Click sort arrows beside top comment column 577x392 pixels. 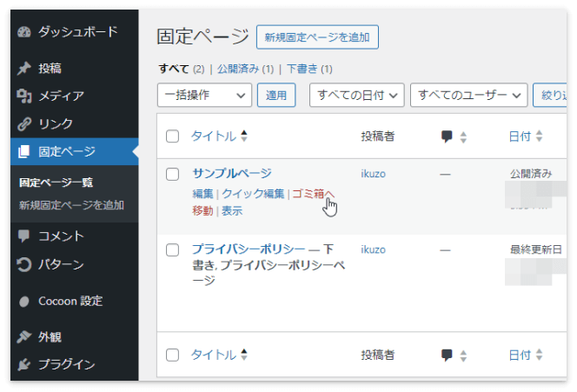point(463,137)
